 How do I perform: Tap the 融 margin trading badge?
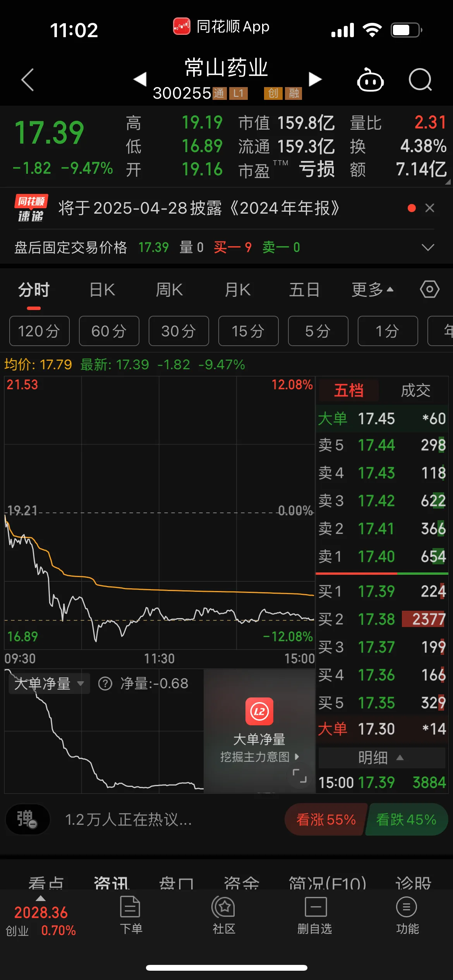pos(294,93)
